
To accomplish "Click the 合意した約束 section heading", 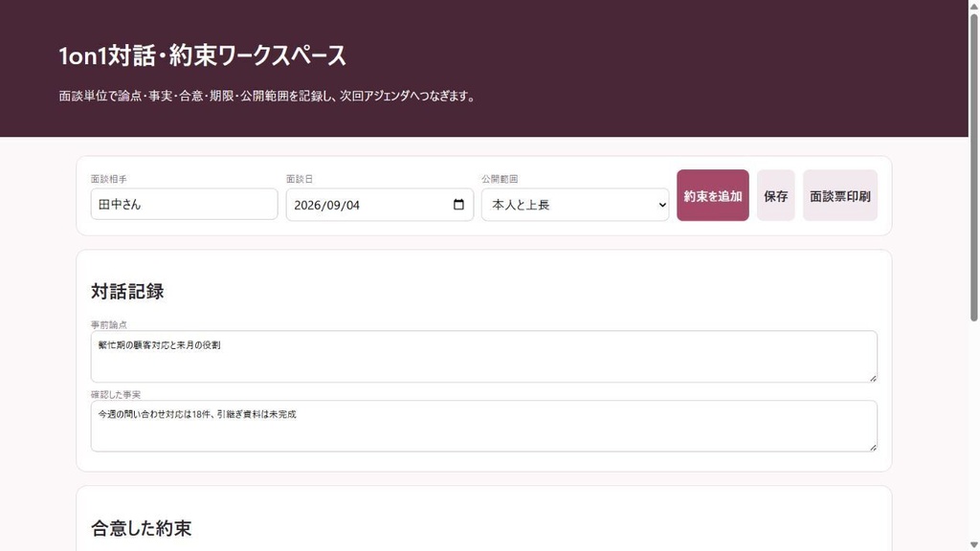I will pos(142,528).
